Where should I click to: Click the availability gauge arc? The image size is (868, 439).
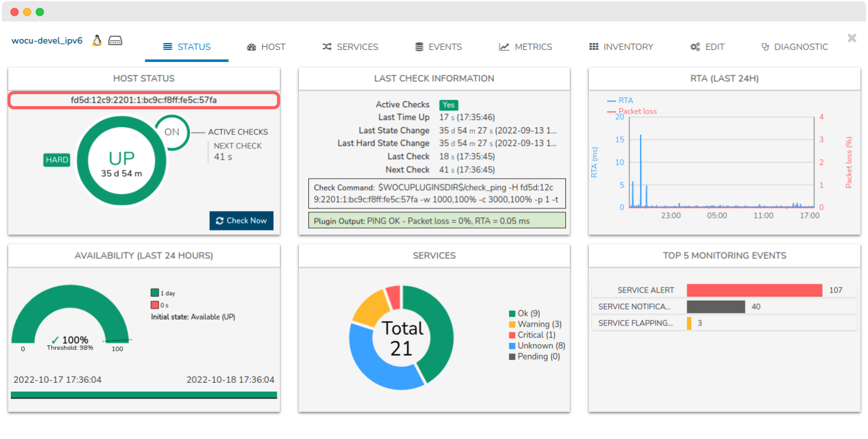(69, 296)
